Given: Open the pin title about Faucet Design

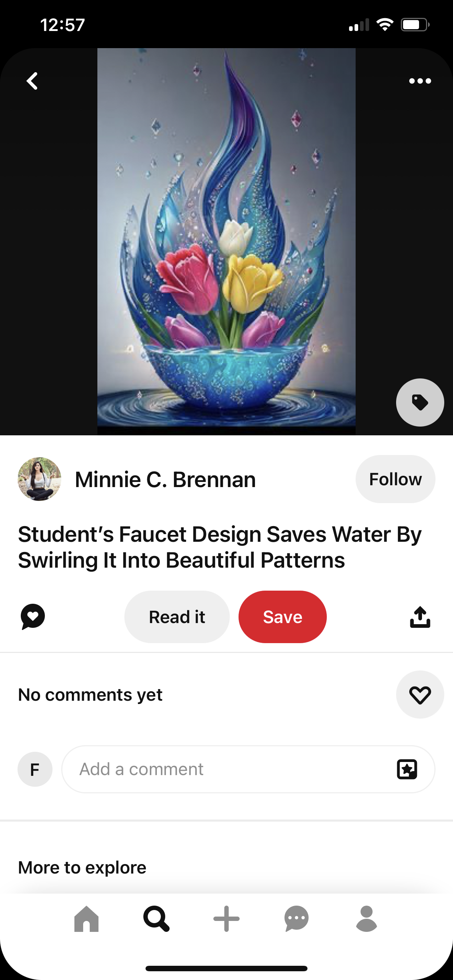Looking at the screenshot, I should click(220, 547).
